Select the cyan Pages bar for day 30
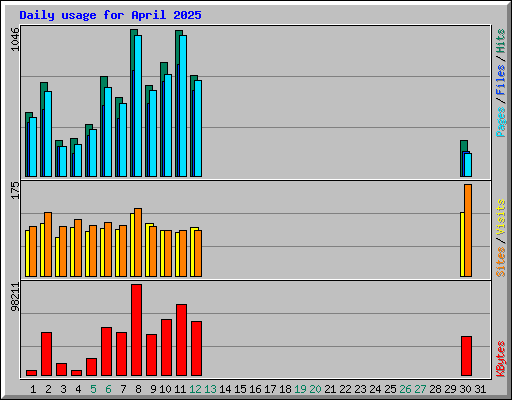This screenshot has height=400, width=512. click(468, 165)
